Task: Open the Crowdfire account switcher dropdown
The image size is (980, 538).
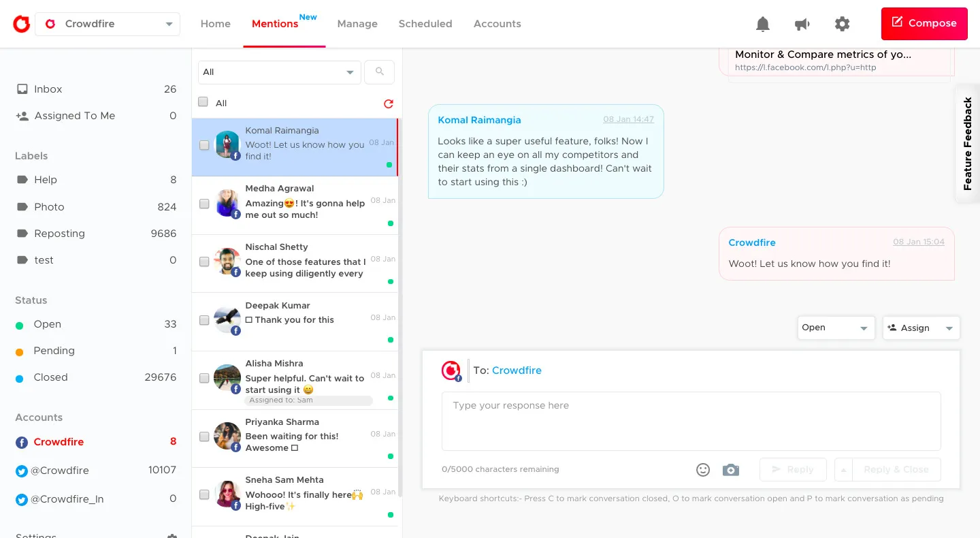Action: (x=108, y=24)
